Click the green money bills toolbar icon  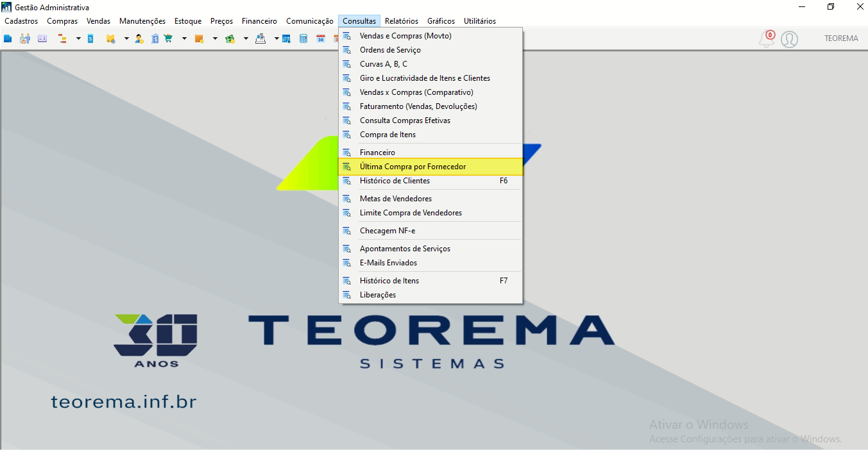click(230, 38)
